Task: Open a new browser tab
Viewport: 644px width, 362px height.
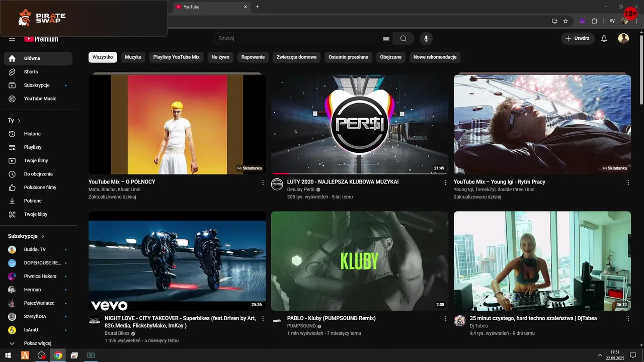Action: click(x=258, y=7)
